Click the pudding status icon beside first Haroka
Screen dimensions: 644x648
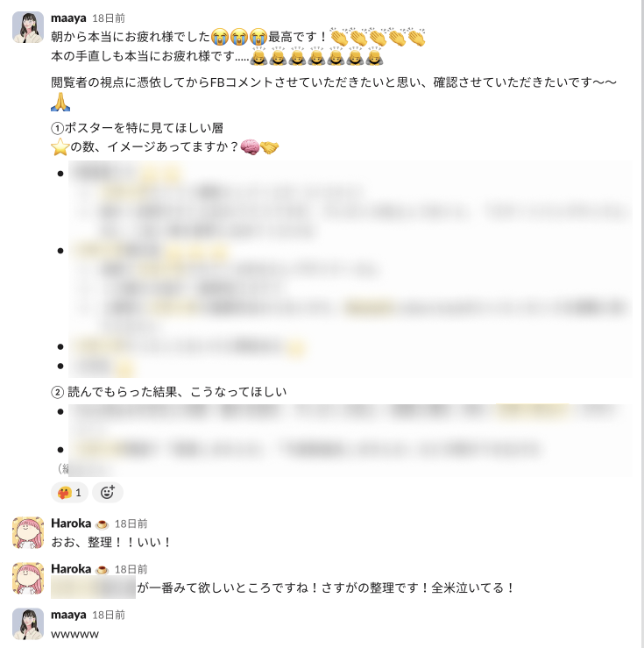pos(102,524)
